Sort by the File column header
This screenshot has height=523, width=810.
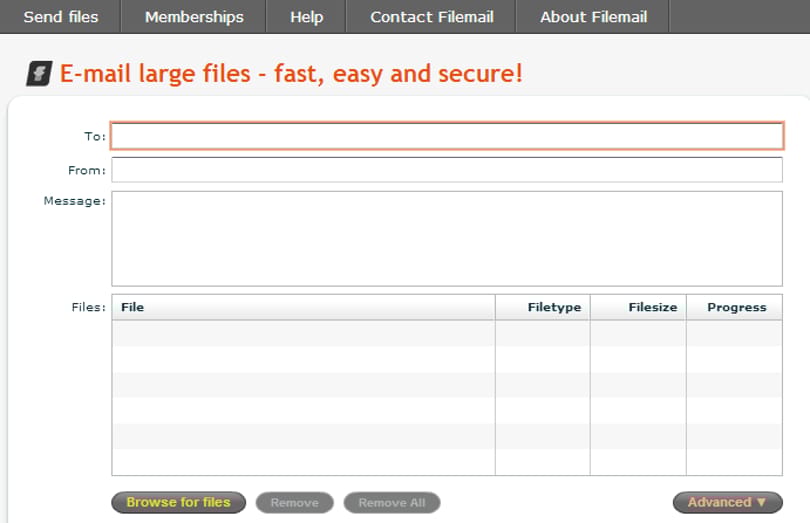point(303,307)
